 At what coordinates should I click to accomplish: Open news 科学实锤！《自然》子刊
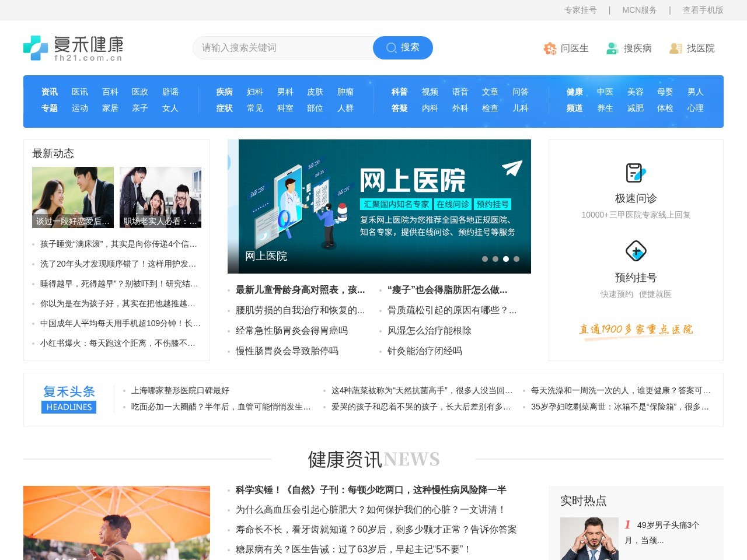[371, 490]
